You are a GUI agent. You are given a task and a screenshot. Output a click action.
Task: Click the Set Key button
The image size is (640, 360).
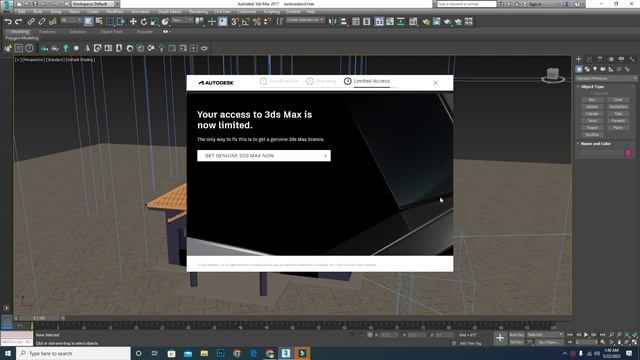coord(516,342)
